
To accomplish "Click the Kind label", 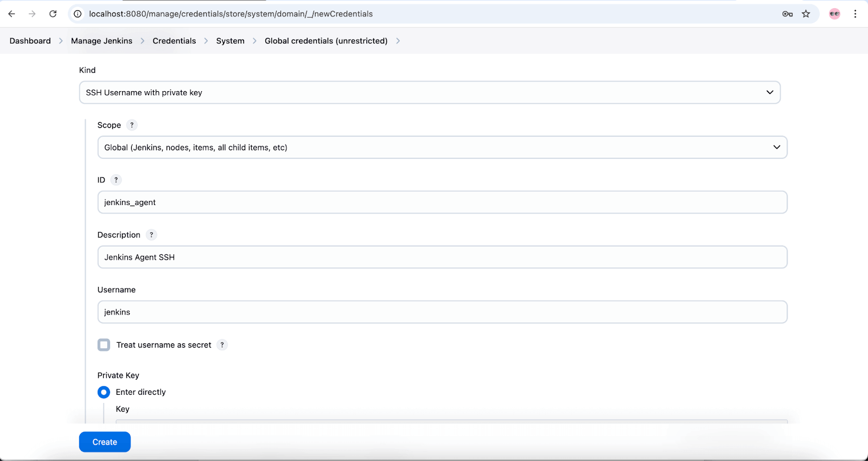I will (87, 70).
